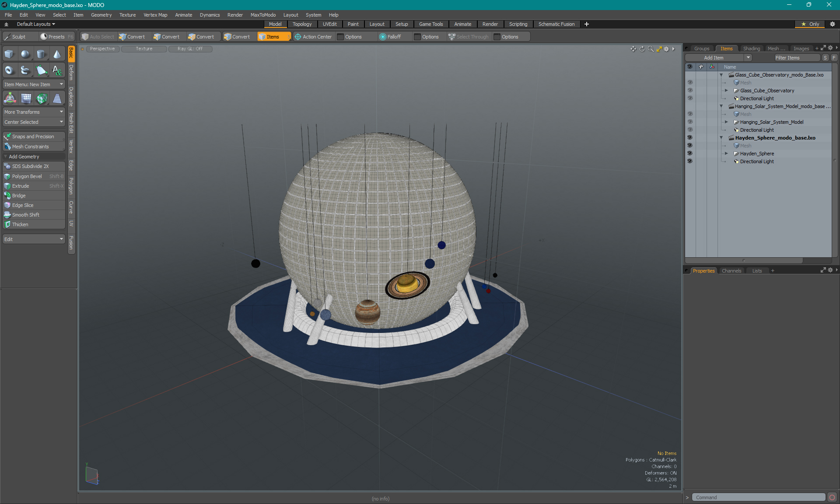The width and height of the screenshot is (840, 504).
Task: Open the viewport settings gear
Action: pyautogui.click(x=666, y=49)
